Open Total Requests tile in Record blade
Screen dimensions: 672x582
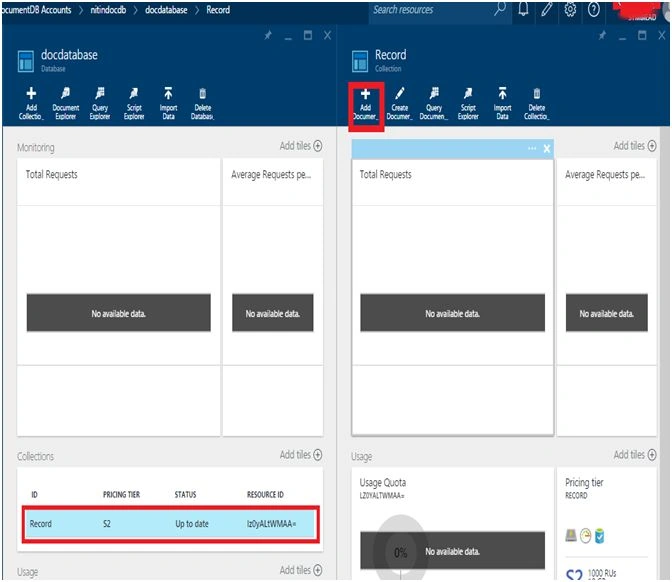(x=453, y=297)
